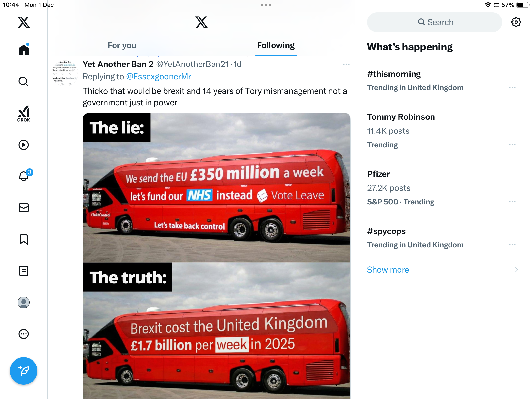Open the video play tab icon
Viewport: 532px width, 399px height.
tap(24, 145)
